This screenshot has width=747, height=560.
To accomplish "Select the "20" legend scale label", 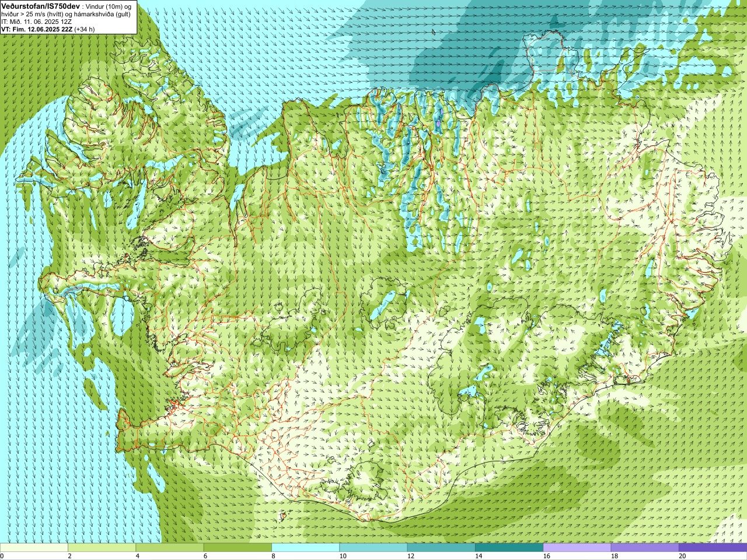I will [682, 556].
